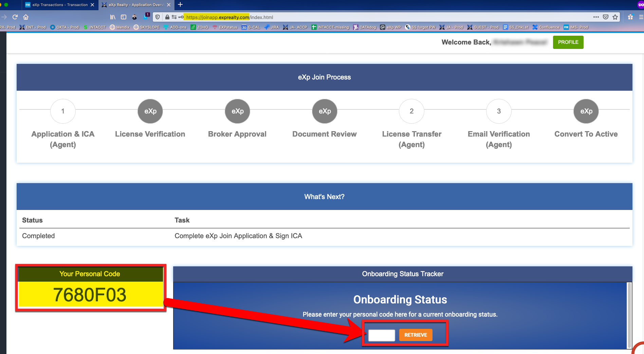Viewport: 644px width, 354px height.
Task: Click the 'What's Next?' header
Action: (324, 197)
